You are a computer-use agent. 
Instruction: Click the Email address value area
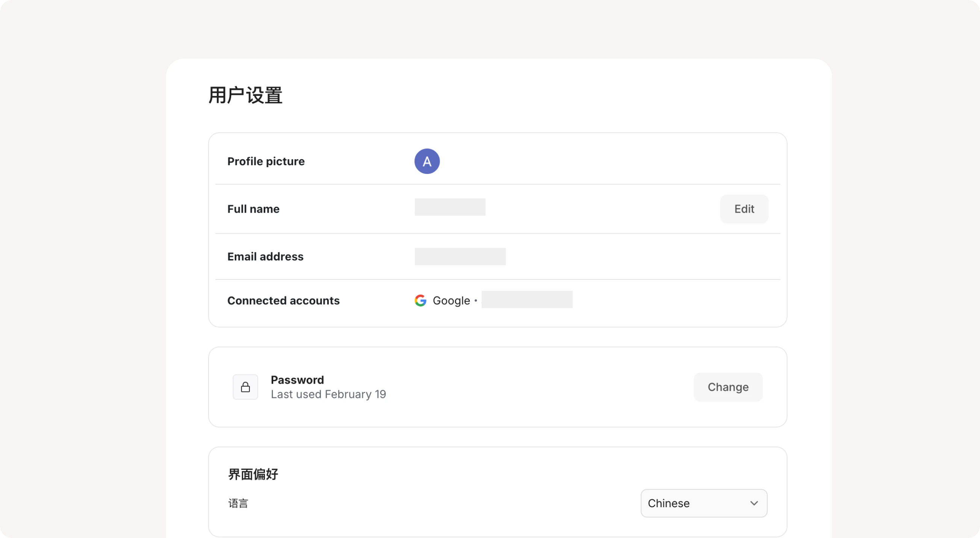pyautogui.click(x=460, y=257)
